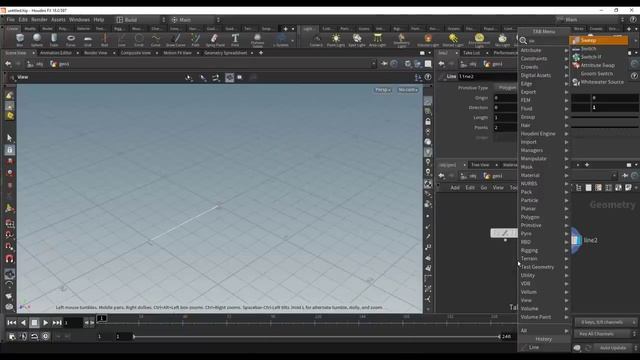This screenshot has height=360, width=640.
Task: Stop timeline playback
Action: tap(34, 323)
